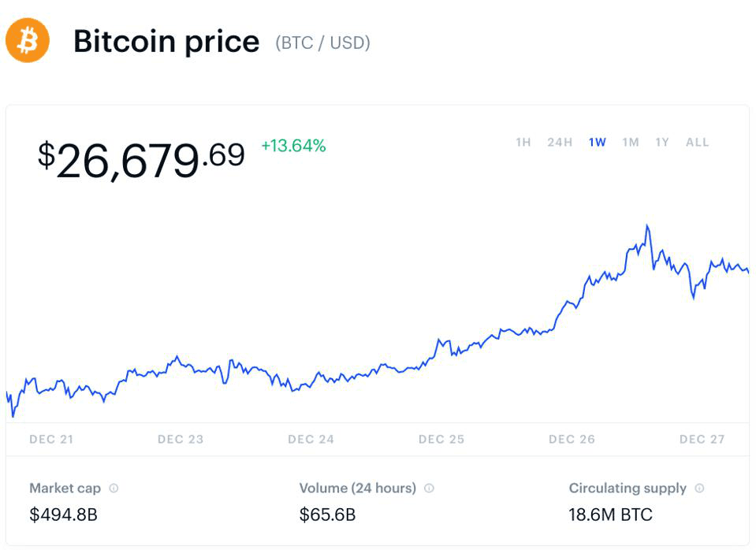Switch chart to 24H range
Screen dimensions: 756x550
click(560, 142)
